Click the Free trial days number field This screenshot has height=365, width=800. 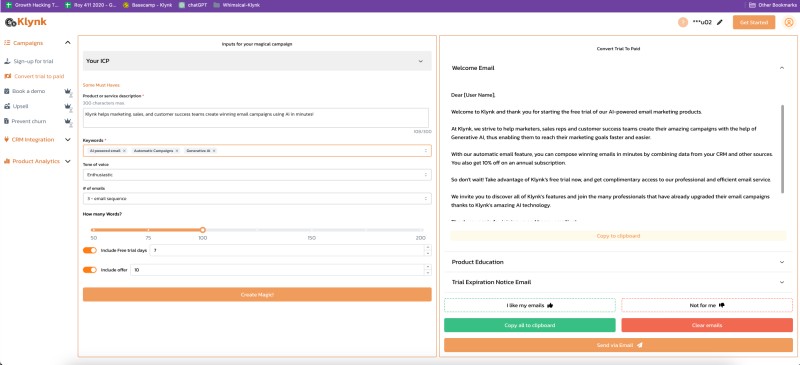tap(291, 250)
